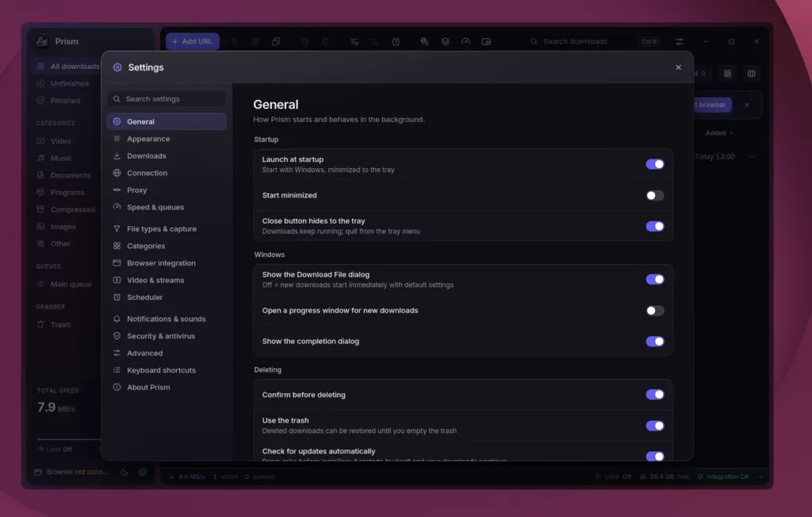Toggle the Use the trash switch
The width and height of the screenshot is (812, 517).
(x=654, y=425)
